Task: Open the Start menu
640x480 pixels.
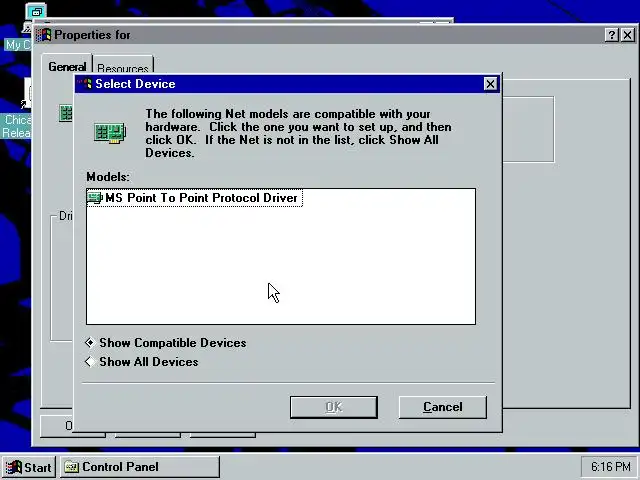Action: (29, 467)
